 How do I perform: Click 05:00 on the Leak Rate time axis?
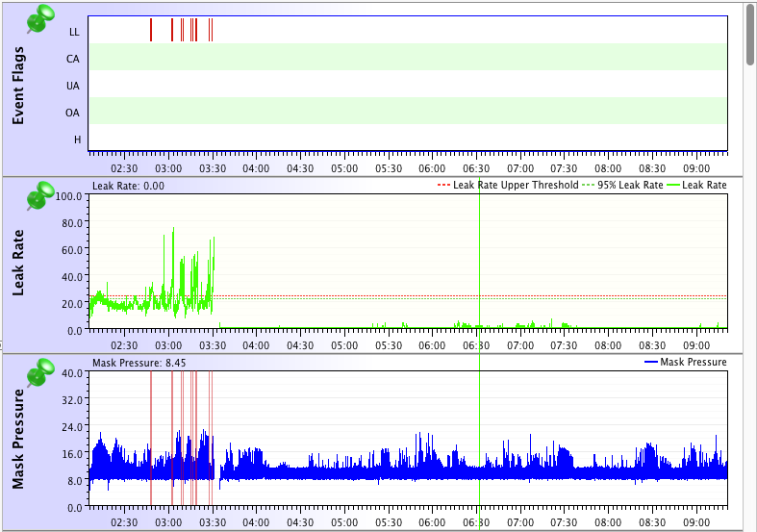point(344,345)
